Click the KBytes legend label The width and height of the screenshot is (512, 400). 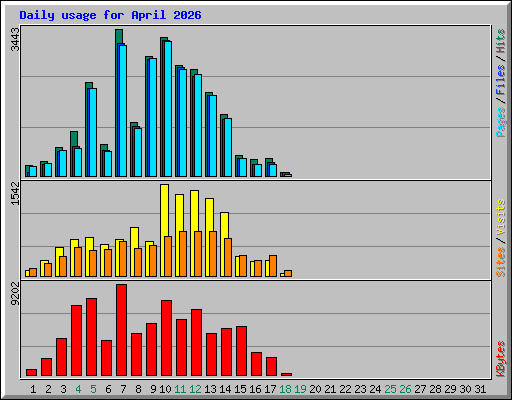click(500, 359)
